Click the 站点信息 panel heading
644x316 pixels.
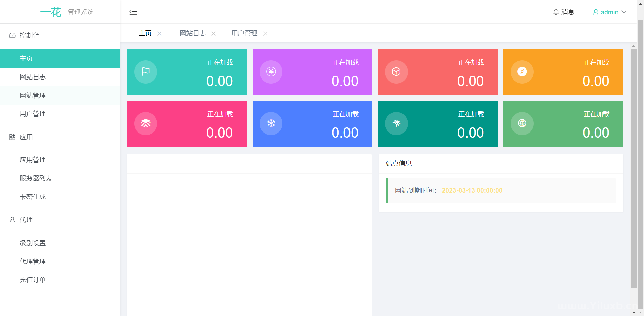(398, 163)
